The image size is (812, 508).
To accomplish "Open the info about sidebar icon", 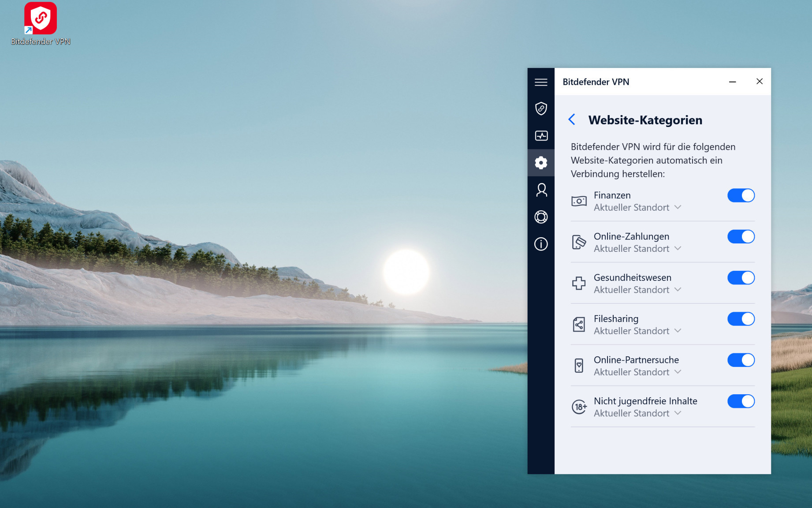I will 541,244.
